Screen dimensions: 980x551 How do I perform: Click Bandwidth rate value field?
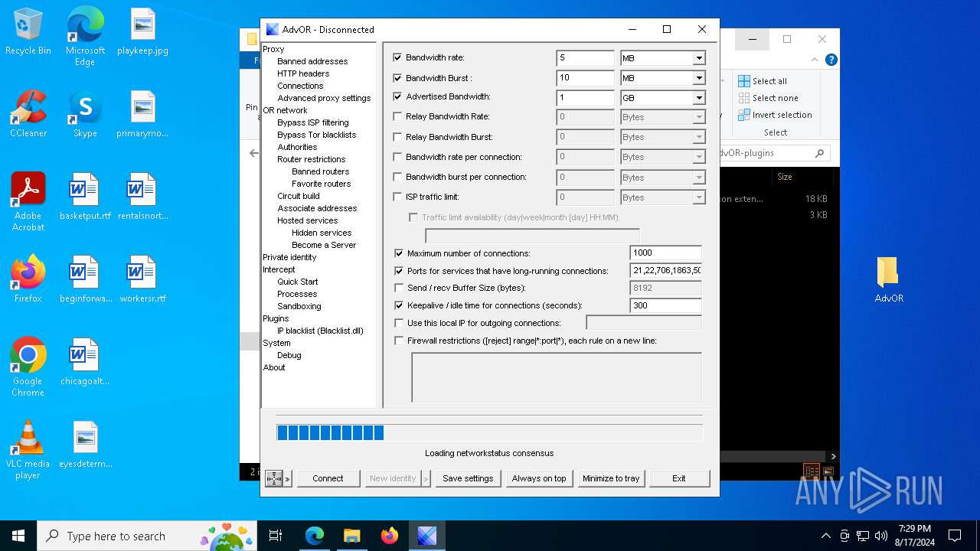coord(585,58)
